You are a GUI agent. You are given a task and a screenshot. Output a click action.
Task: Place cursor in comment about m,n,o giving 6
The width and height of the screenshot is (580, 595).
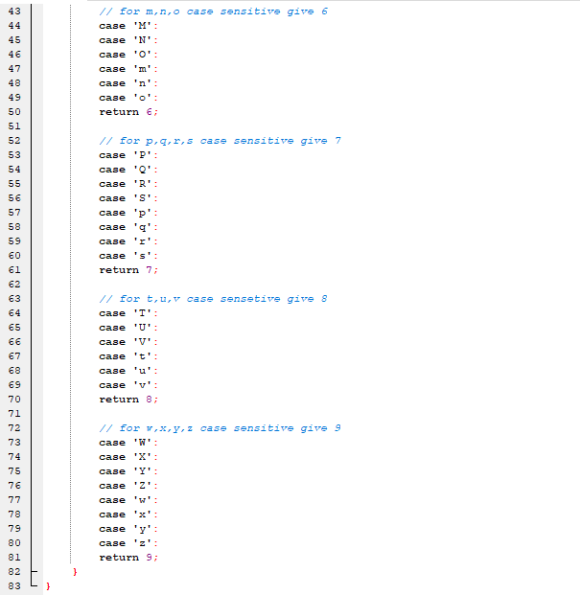click(213, 11)
